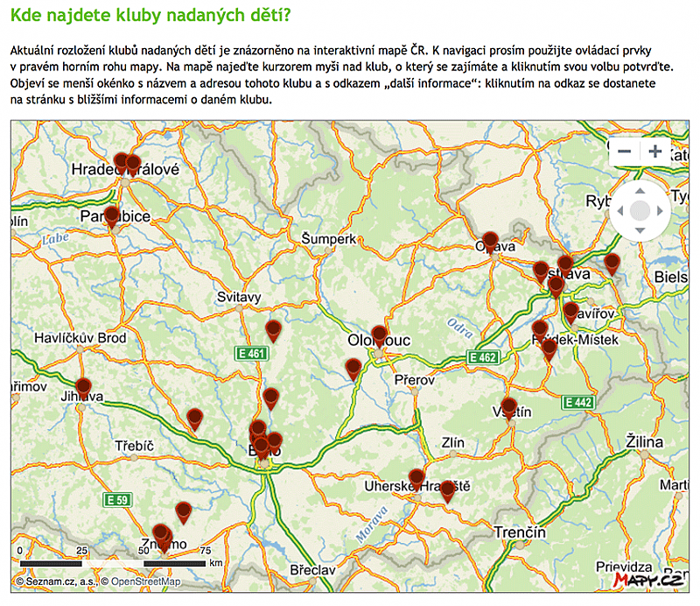Pan map right with compass arrow
Image resolution: width=700 pixels, height=606 pixels.
tap(660, 211)
